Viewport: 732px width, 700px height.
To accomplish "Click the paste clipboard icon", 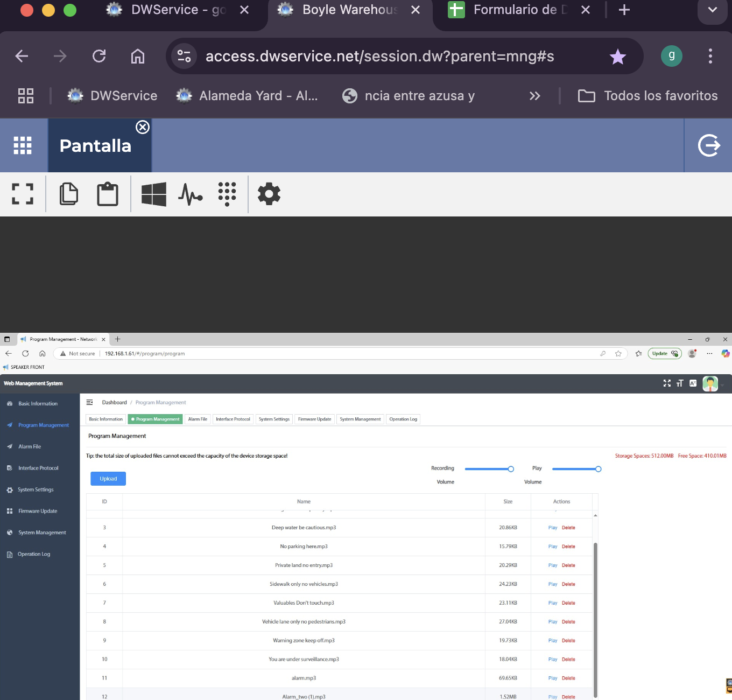I will tap(108, 194).
